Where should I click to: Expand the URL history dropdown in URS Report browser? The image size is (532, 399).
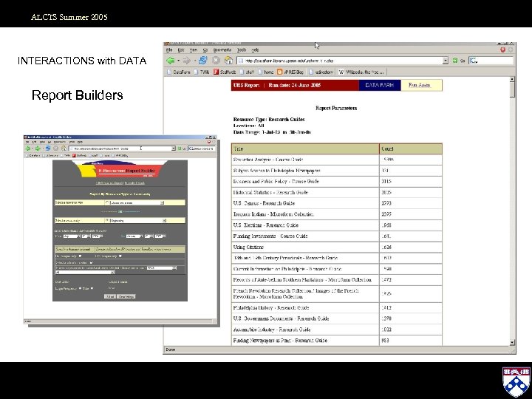[x=446, y=61]
